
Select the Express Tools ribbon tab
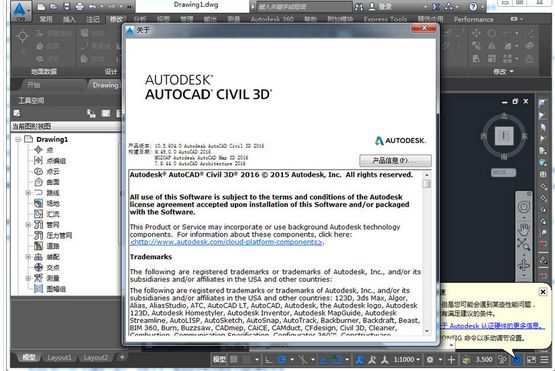pos(385,19)
